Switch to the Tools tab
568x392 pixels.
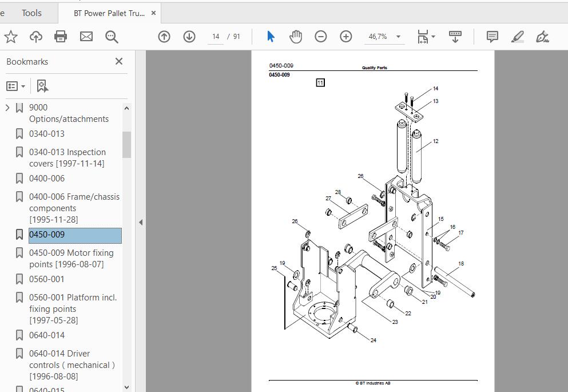(x=31, y=13)
